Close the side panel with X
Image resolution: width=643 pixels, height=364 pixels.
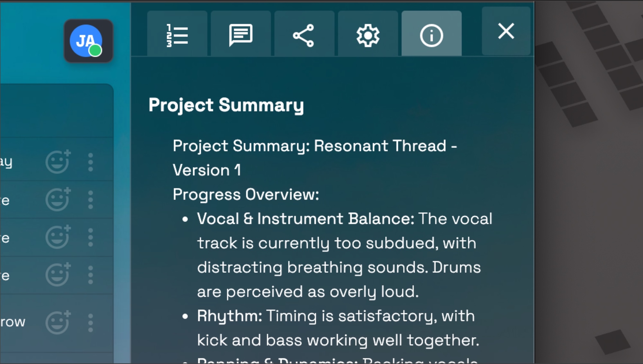(506, 31)
